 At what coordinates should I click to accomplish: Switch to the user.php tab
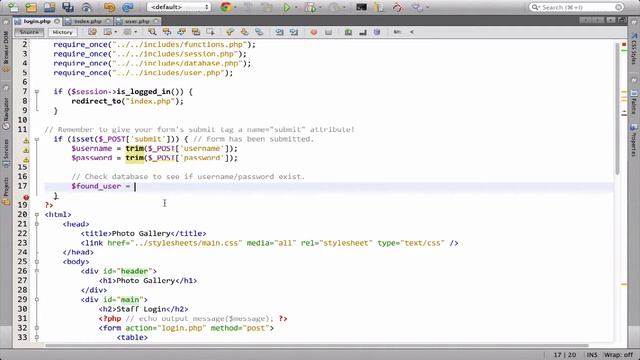(137, 21)
